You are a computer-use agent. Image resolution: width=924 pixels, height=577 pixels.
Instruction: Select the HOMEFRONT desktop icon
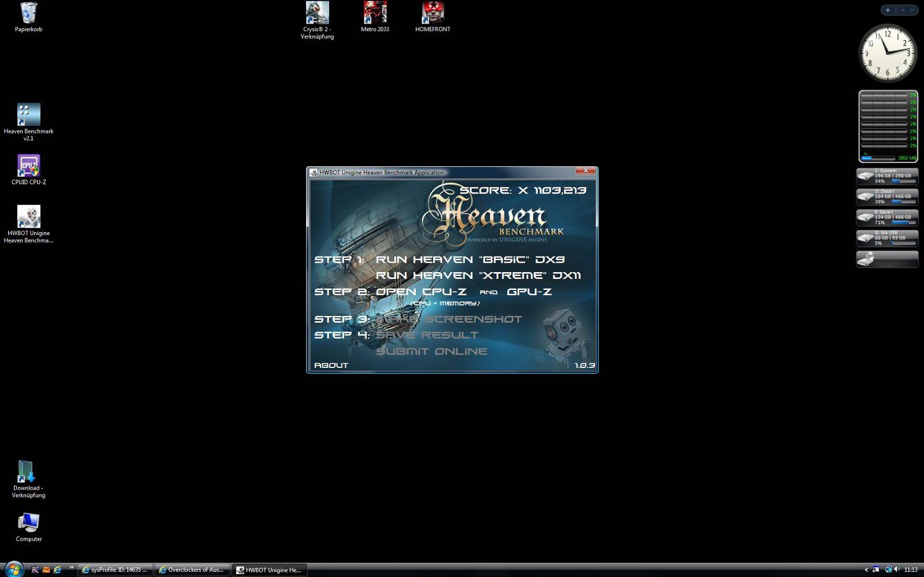[x=433, y=17]
